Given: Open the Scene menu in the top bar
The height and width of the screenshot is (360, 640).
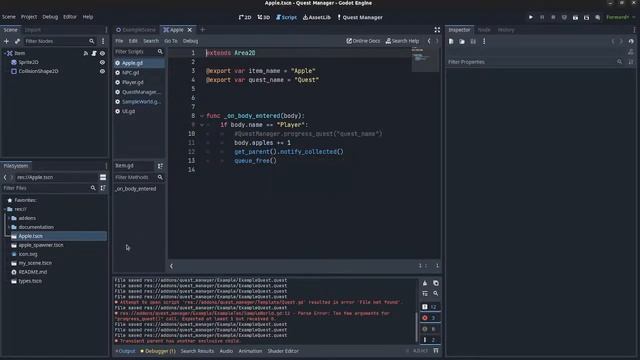Looking at the screenshot, I should 9,17.
